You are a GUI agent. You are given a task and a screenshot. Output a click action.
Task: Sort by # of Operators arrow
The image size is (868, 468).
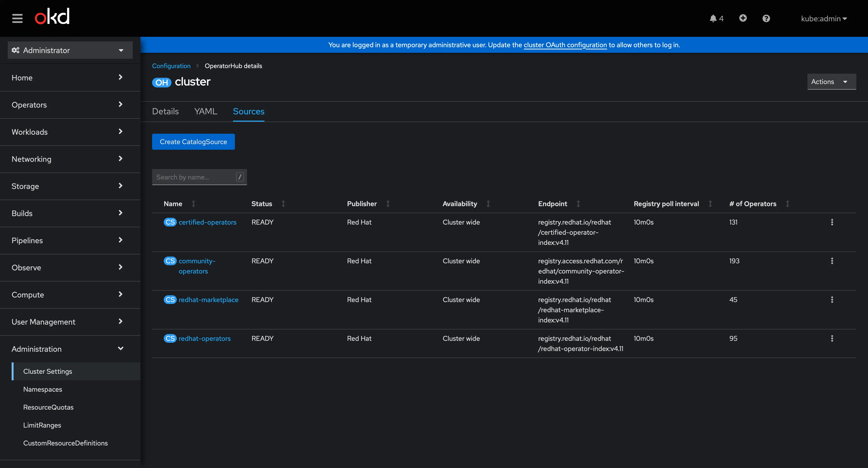pos(787,203)
